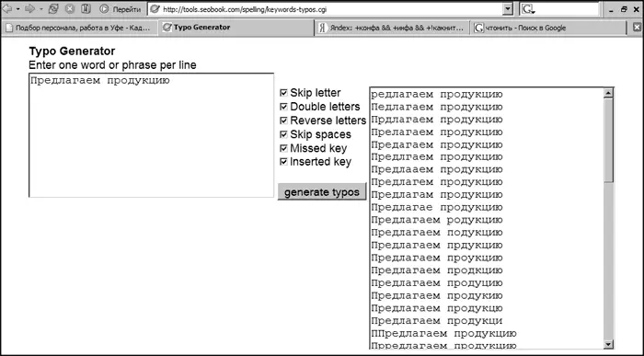
Task: Switch to чтонить Google search tab
Action: 548,28
